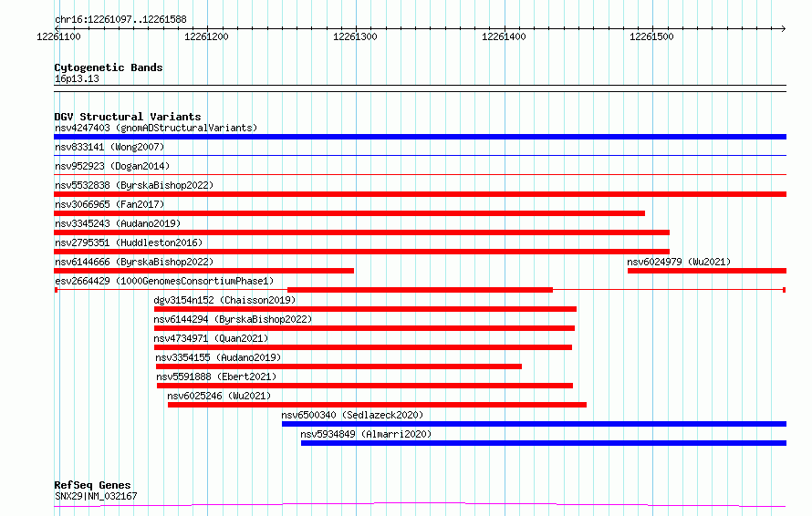This screenshot has height=516, width=812.
Task: Click the SNX29|NM_032167 gene label
Action: pyautogui.click(x=96, y=496)
